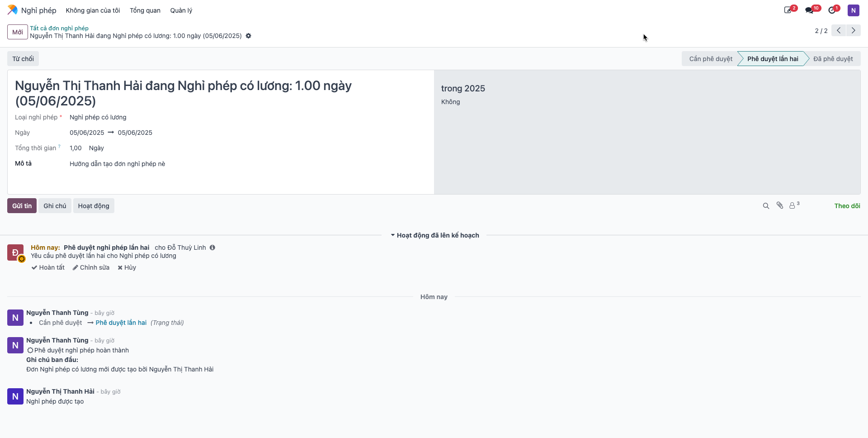Open the messages icon with badge 10
The image size is (868, 438).
tap(809, 10)
